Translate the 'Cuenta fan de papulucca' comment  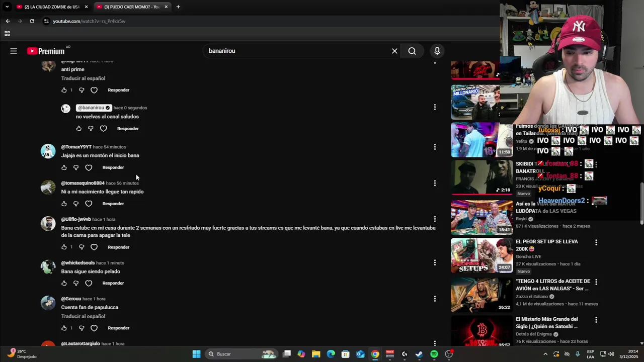(x=83, y=316)
